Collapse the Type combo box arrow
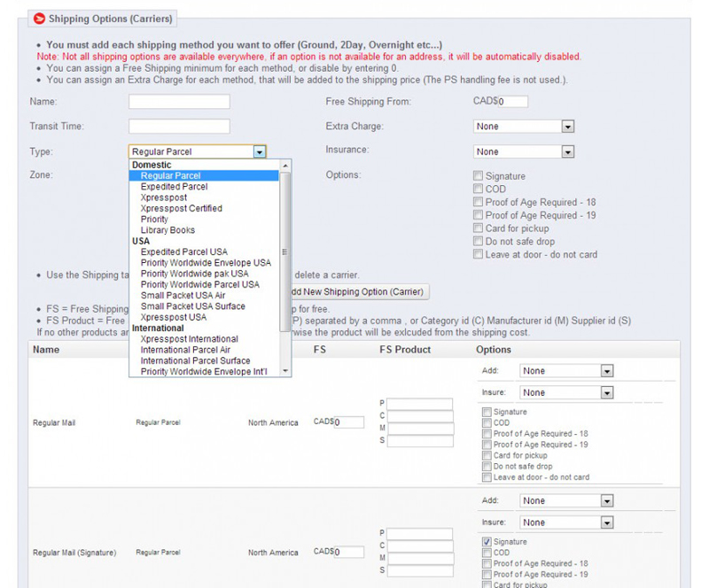 [x=260, y=151]
